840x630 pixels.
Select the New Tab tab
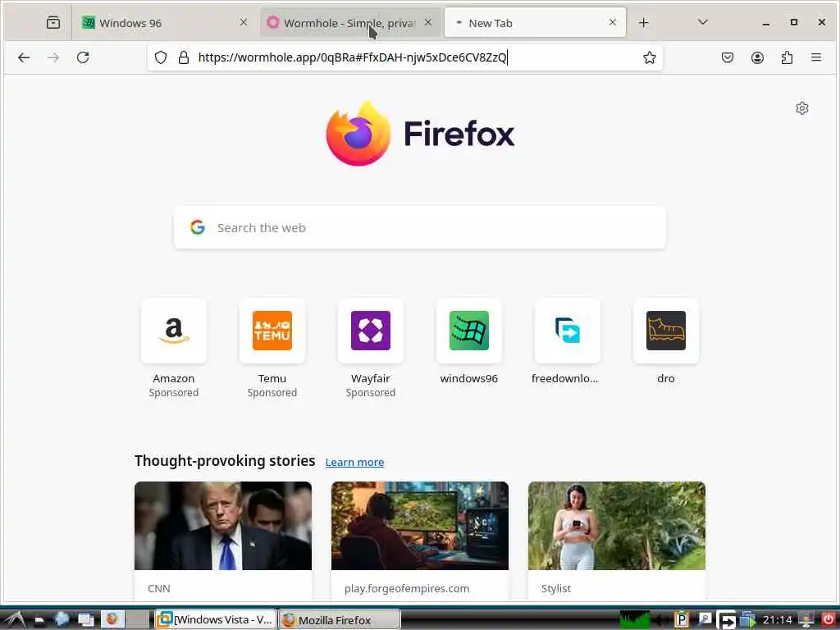point(535,22)
